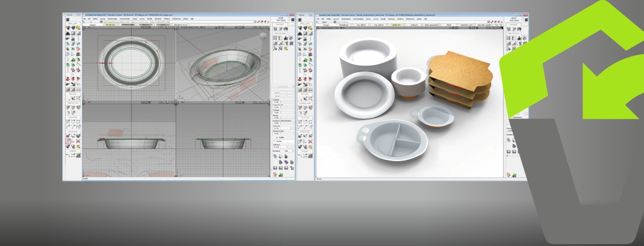Select the red X tool in the render window palette

pyautogui.click(x=309, y=141)
